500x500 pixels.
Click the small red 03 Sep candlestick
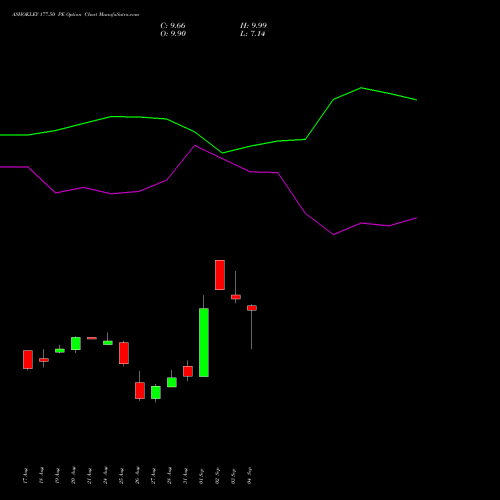236,297
